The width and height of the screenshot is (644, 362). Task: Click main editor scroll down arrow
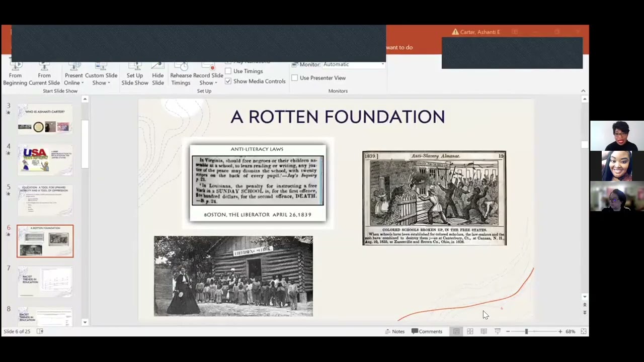pos(585,297)
